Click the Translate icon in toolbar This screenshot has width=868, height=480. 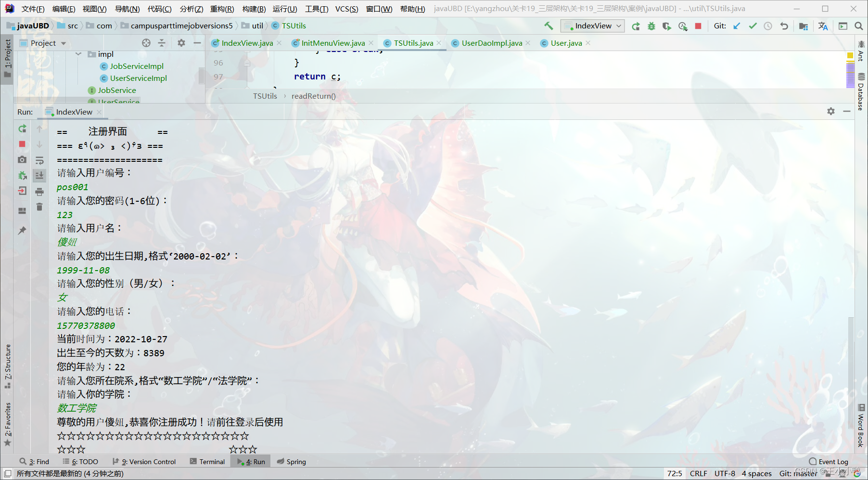coord(823,26)
